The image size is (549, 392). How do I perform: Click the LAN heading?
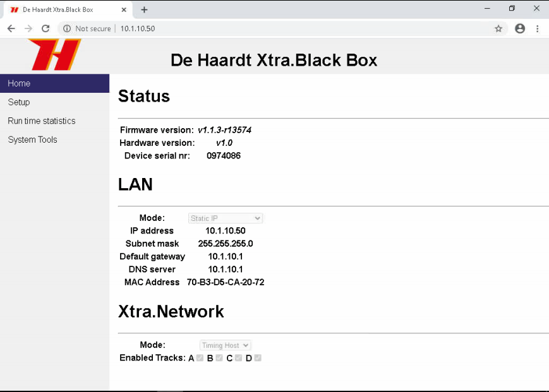point(135,184)
